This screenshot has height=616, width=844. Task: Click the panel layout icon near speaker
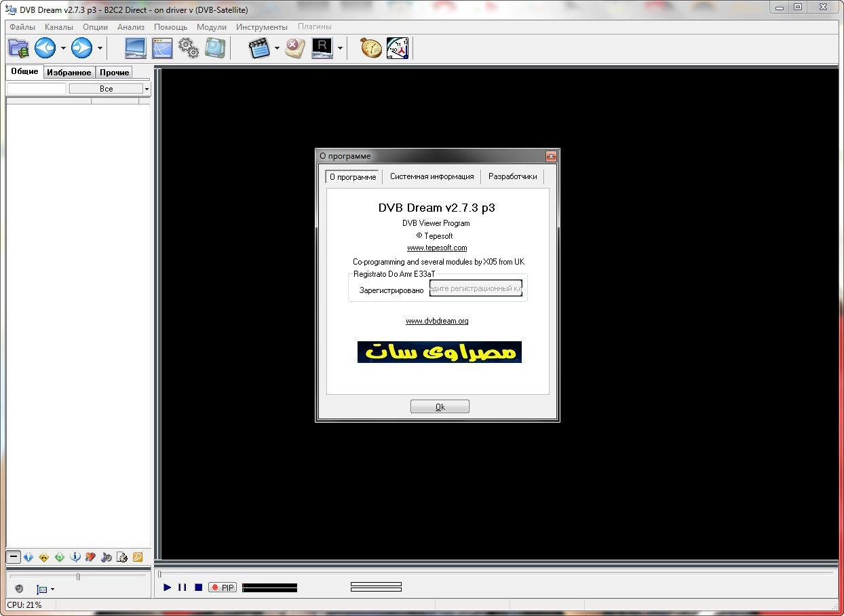(42, 590)
